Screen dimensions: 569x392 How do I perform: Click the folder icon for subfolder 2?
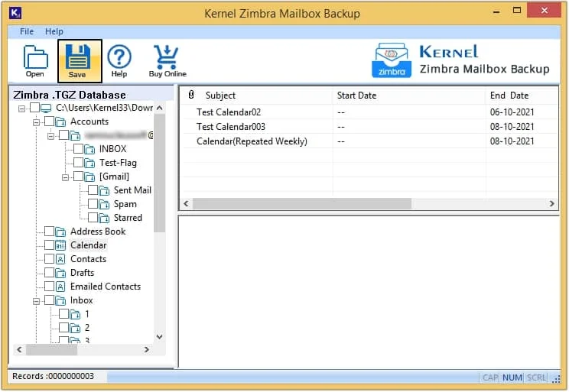75,328
